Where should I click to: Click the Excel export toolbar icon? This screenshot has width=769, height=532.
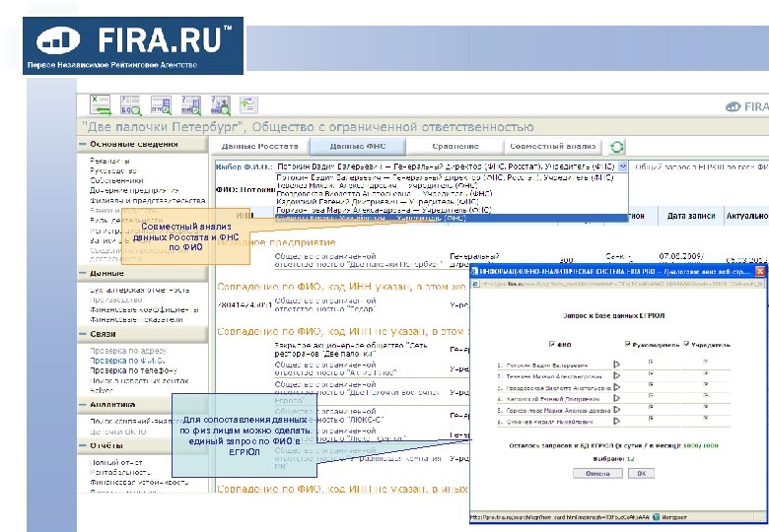tap(101, 105)
